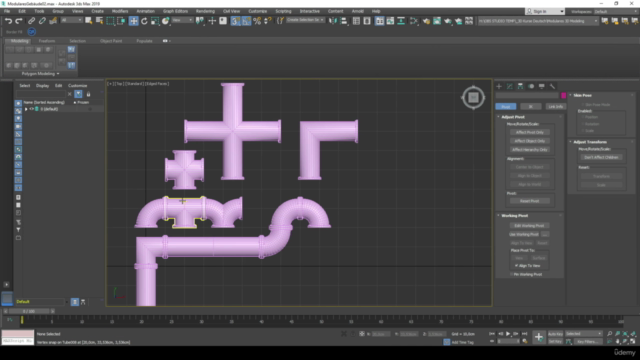Expand the 0 (default) layer tree
The height and width of the screenshot is (360, 640).
(26, 109)
